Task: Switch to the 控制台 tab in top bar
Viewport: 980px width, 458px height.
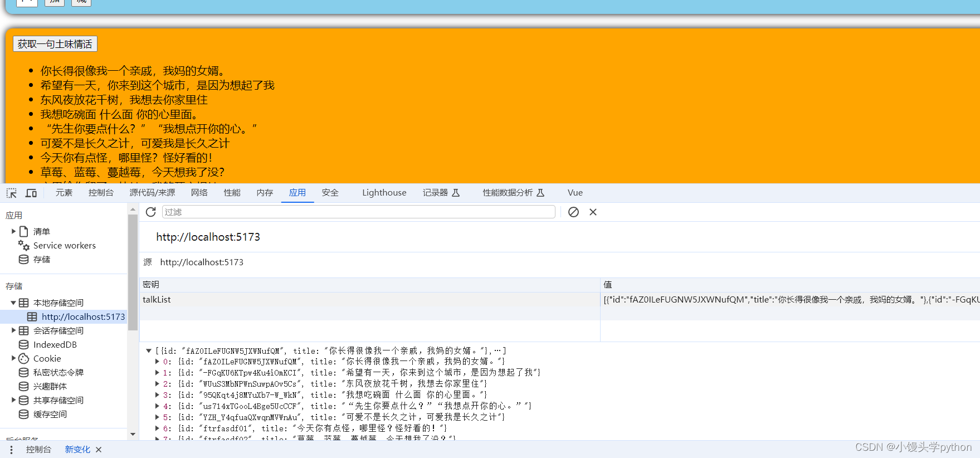Action: point(101,193)
